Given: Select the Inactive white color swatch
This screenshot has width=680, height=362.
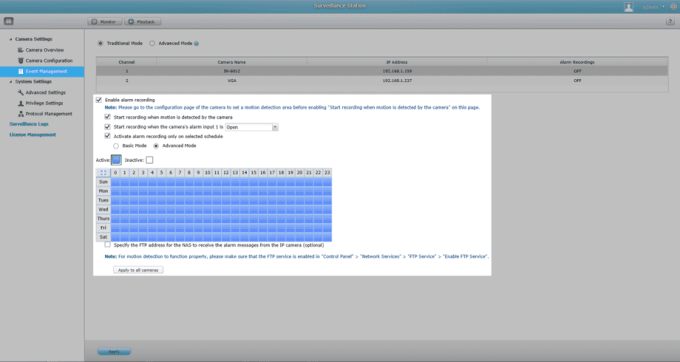Looking at the screenshot, I should [150, 160].
